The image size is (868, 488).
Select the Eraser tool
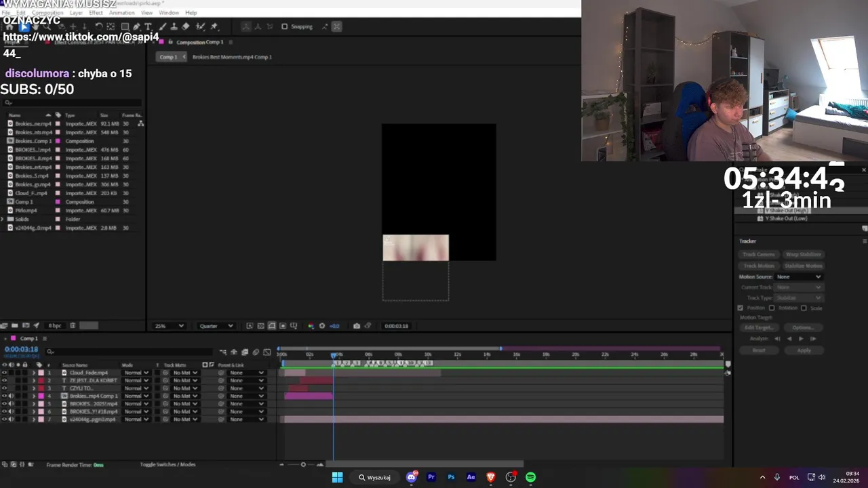click(186, 26)
